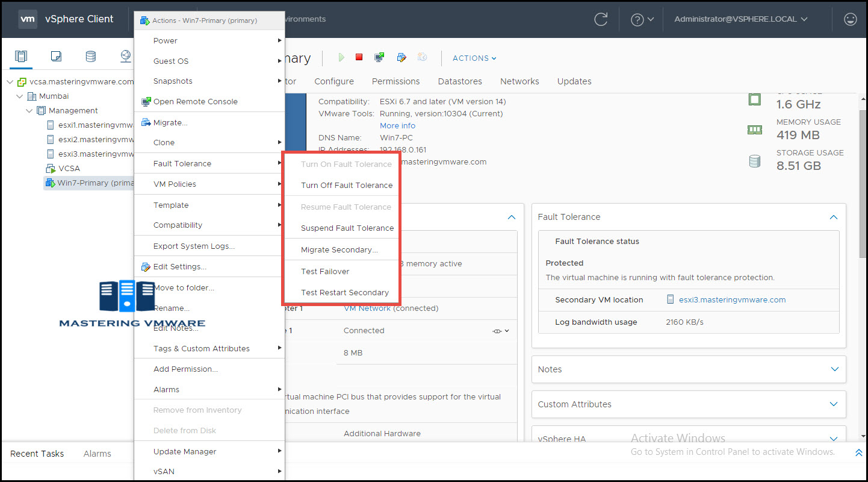This screenshot has height=482, width=868.
Task: Select Migrate from the actions menu
Action: coord(209,123)
